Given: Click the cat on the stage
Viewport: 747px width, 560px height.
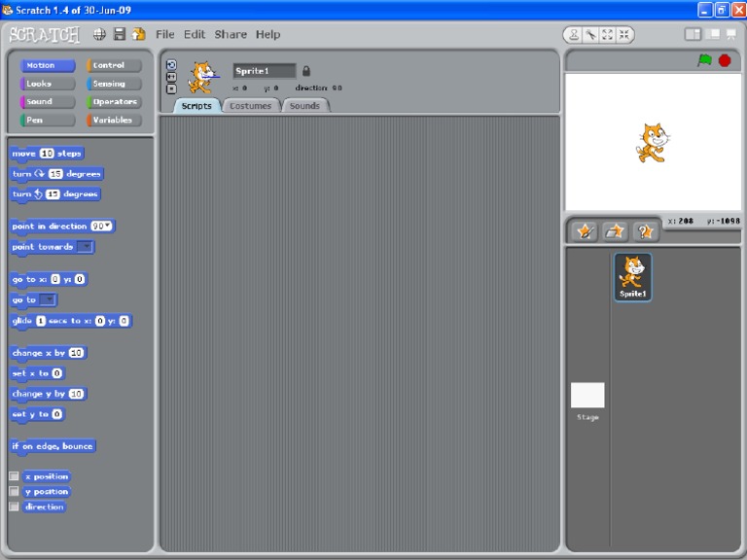Looking at the screenshot, I should [x=653, y=142].
